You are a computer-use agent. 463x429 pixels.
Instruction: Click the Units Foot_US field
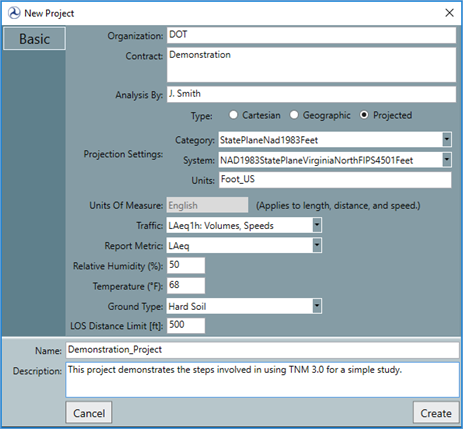point(335,180)
